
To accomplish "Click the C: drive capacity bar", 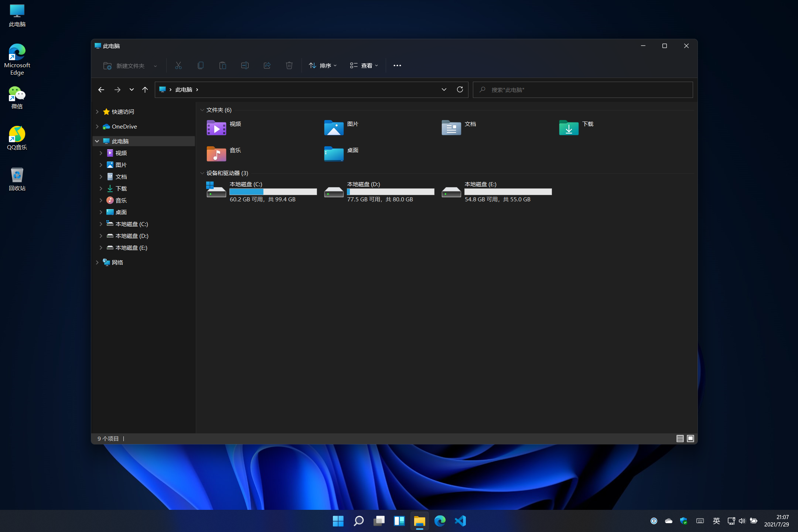I will click(273, 192).
